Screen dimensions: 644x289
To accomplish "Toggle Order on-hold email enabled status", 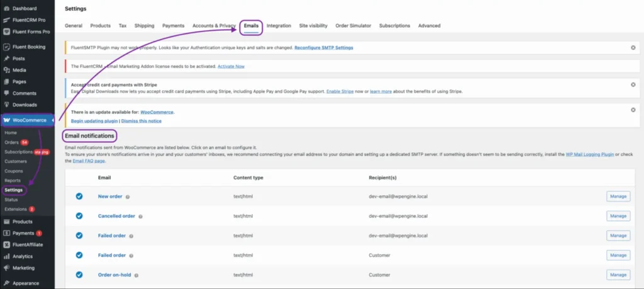I will [x=79, y=275].
